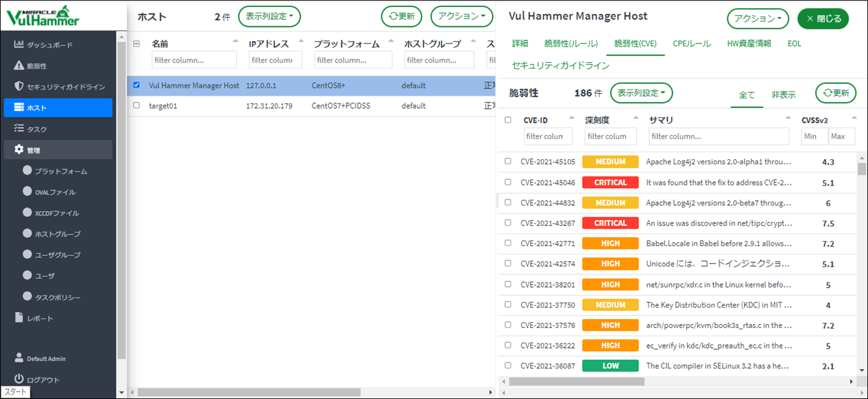Open タスク menu item in sidebar
The image size is (868, 399).
[x=58, y=129]
